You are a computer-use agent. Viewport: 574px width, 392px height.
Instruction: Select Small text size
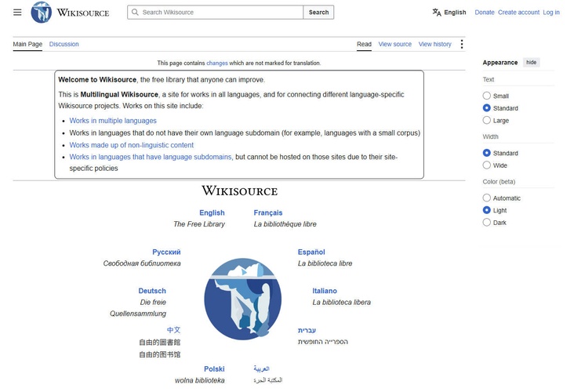point(486,96)
